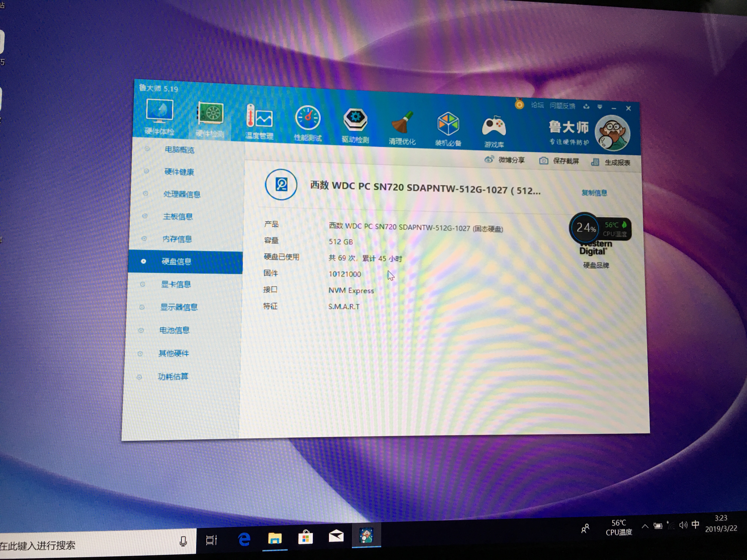Open Mail app from the taskbar
This screenshot has height=560, width=747.
point(336,536)
